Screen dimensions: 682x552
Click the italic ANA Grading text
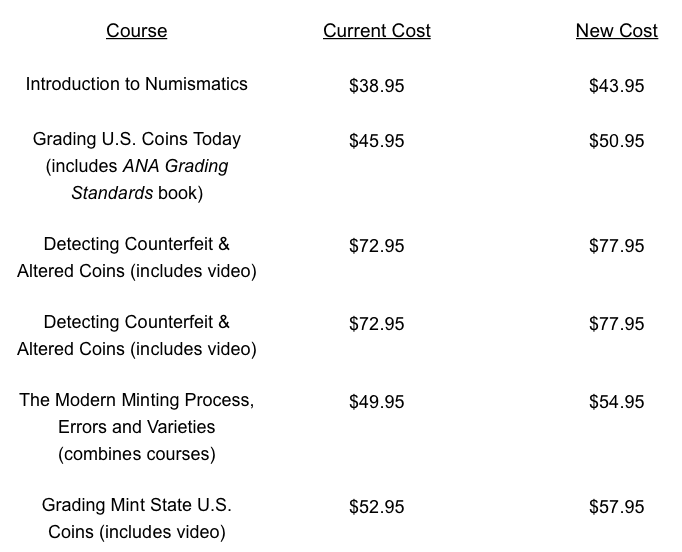(176, 166)
